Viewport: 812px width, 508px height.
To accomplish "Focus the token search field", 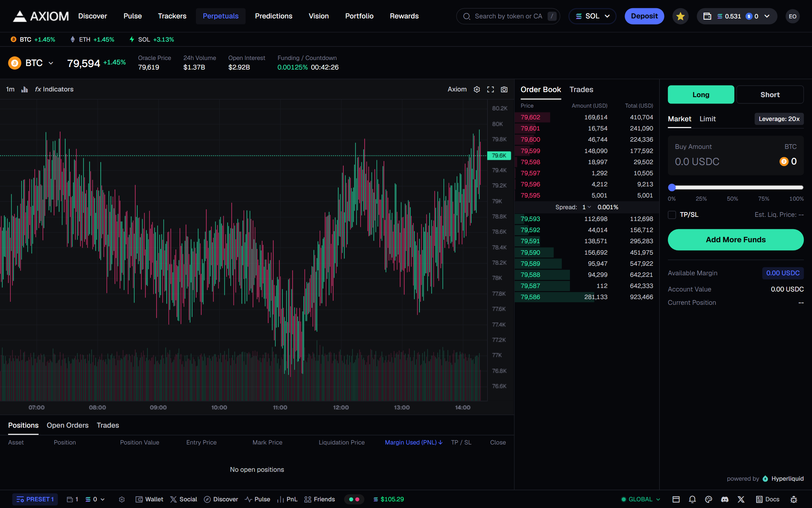I will [x=508, y=16].
